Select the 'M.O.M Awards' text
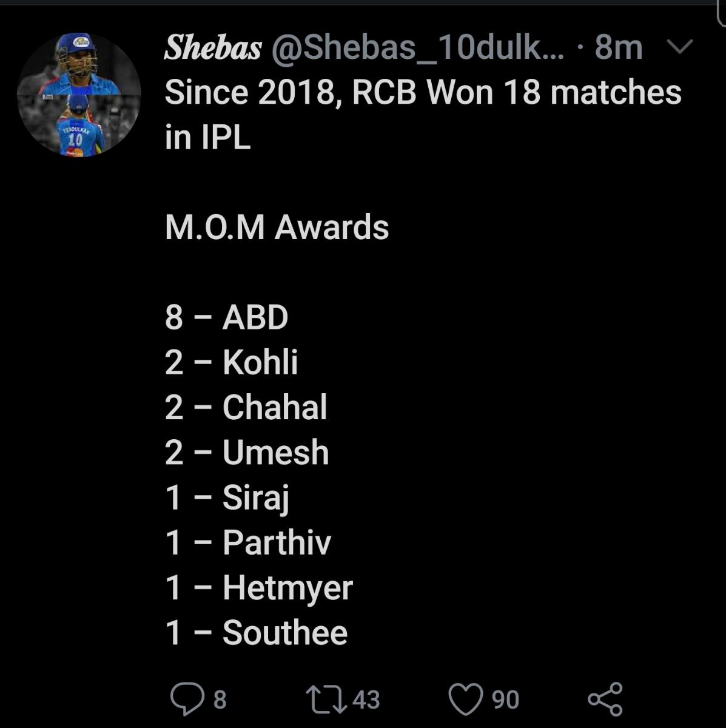The width and height of the screenshot is (726, 728). [277, 227]
